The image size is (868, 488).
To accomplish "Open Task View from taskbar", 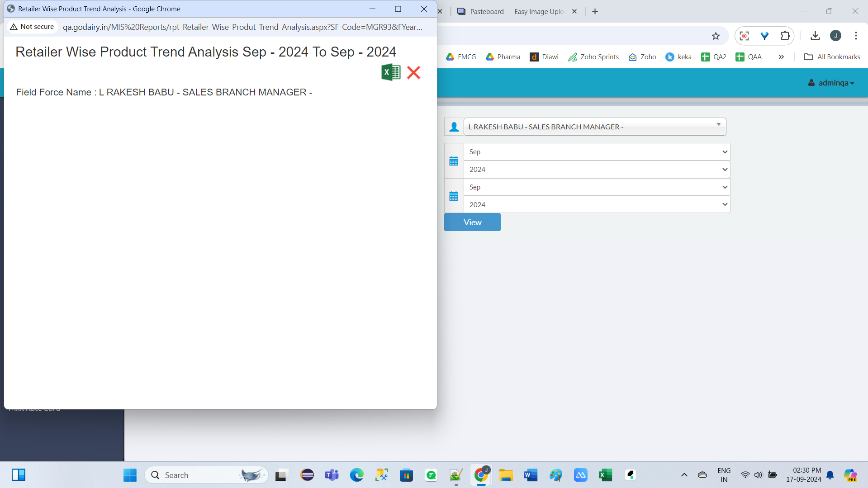I will (281, 475).
